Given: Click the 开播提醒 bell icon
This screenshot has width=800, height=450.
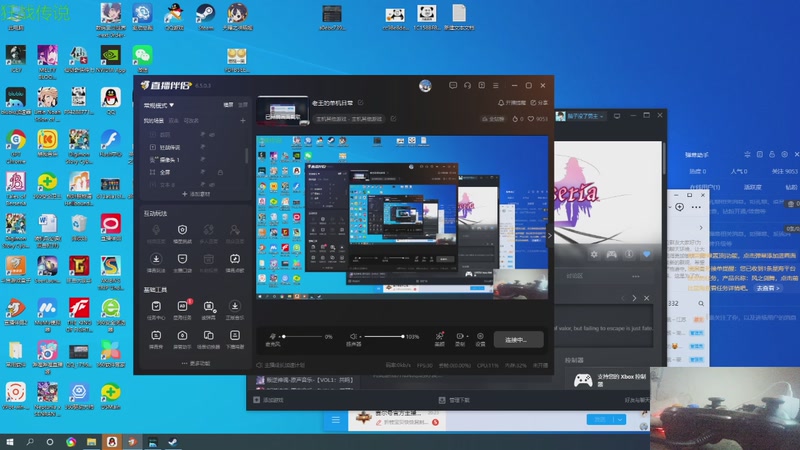Looking at the screenshot, I should 501,103.
